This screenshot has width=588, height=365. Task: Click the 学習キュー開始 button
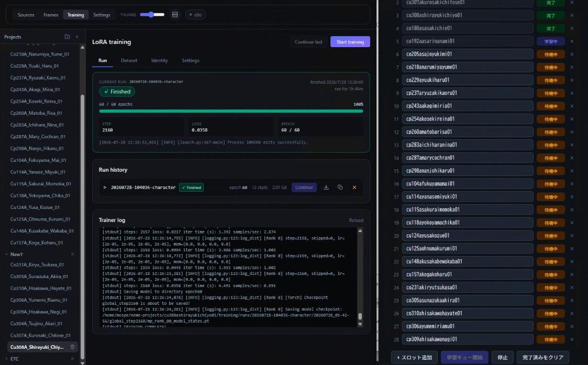coord(464,358)
